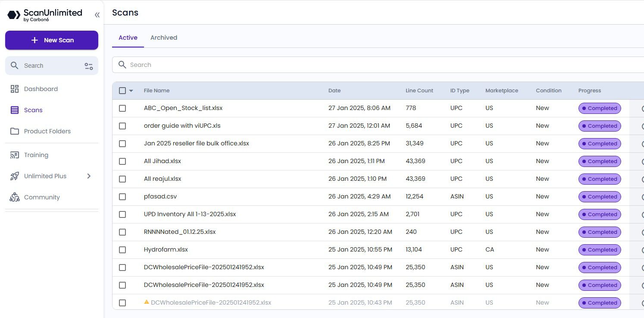
Task: Check the pfasad.csv row checkbox
Action: (122, 197)
